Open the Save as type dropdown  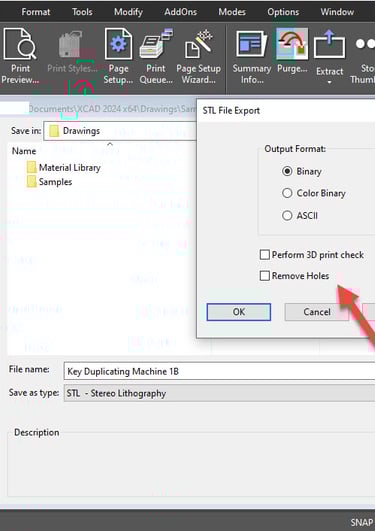pos(219,393)
